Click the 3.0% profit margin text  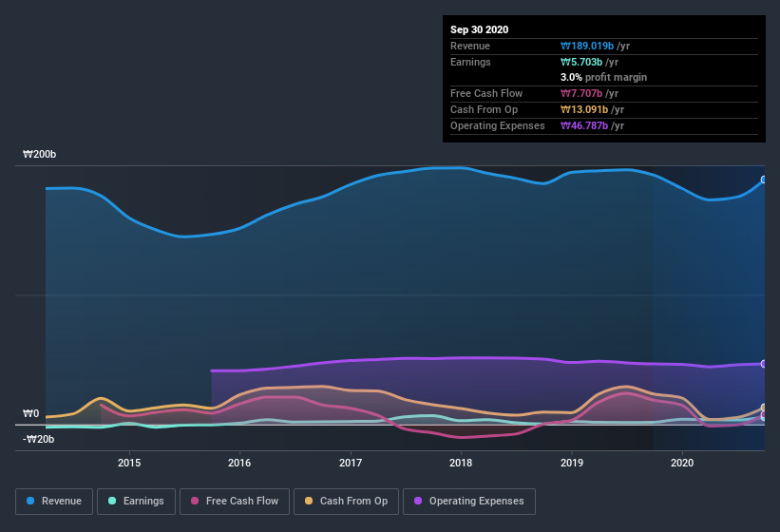603,77
